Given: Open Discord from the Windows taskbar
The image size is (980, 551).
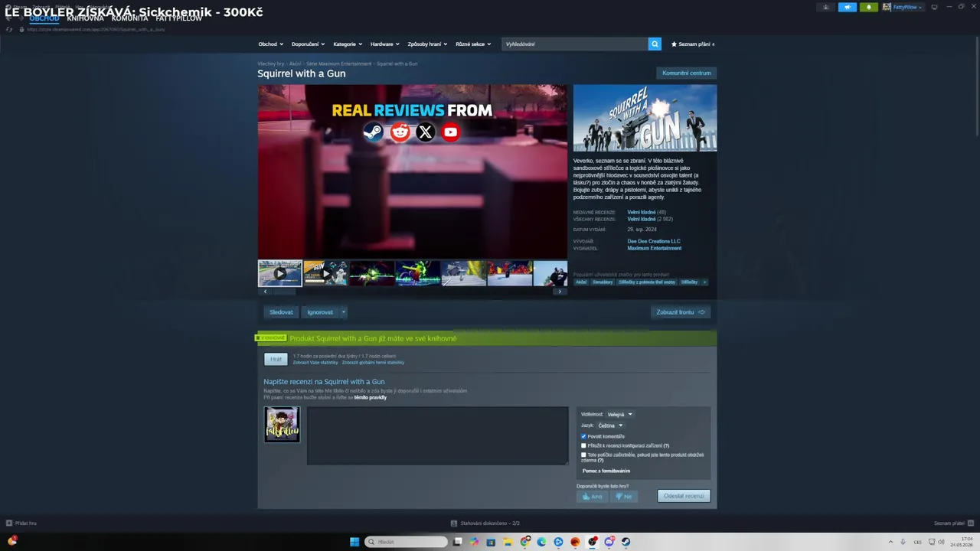Looking at the screenshot, I should click(x=609, y=542).
